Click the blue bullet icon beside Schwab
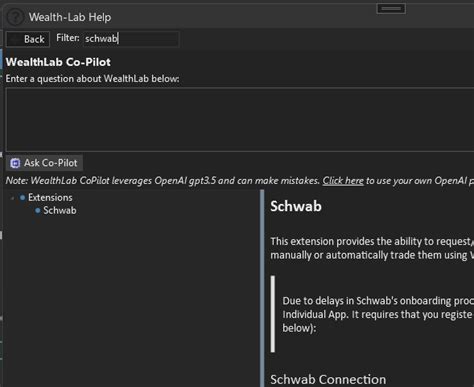474x387 pixels. pyautogui.click(x=38, y=211)
